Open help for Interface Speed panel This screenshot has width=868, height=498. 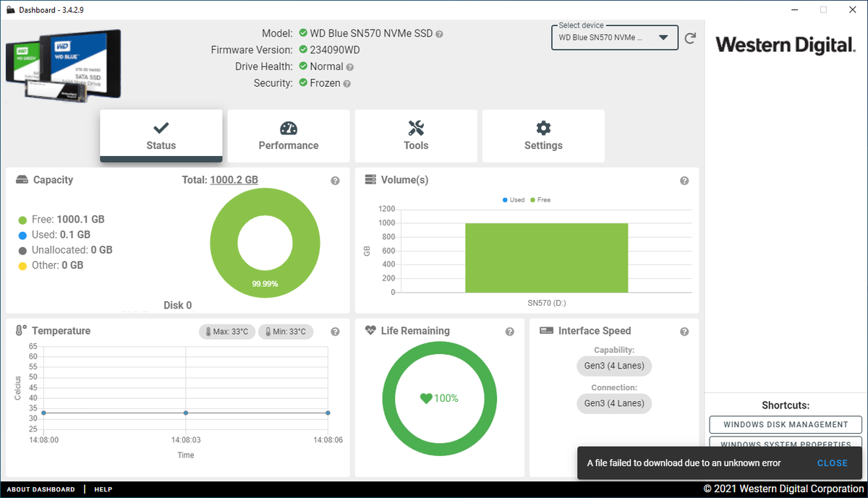684,332
